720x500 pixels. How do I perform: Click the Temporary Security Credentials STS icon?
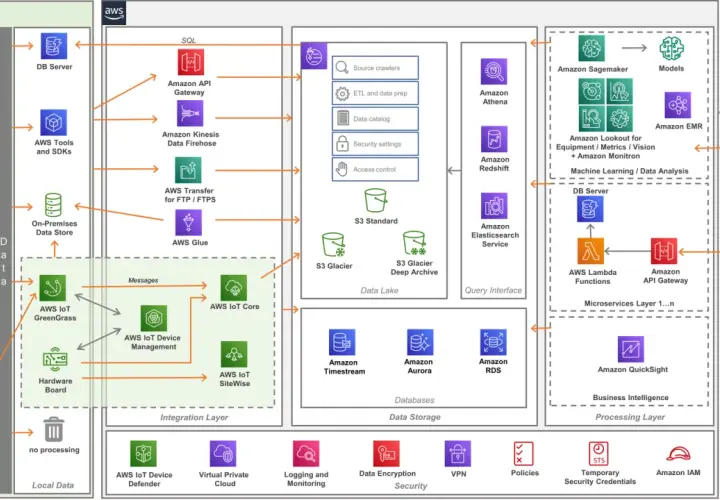[x=599, y=454]
